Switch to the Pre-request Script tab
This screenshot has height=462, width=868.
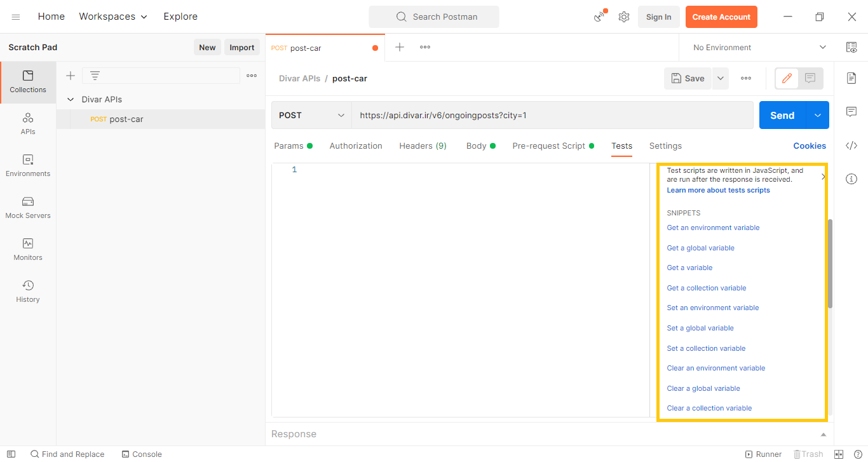point(553,146)
